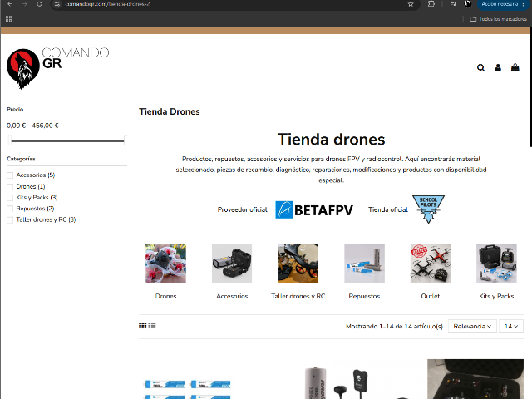Switch to grid view icon
The height and width of the screenshot is (399, 532).
point(142,326)
